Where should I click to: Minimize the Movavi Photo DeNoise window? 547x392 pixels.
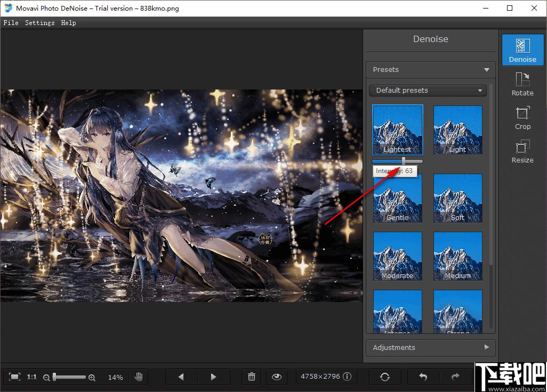(x=486, y=8)
